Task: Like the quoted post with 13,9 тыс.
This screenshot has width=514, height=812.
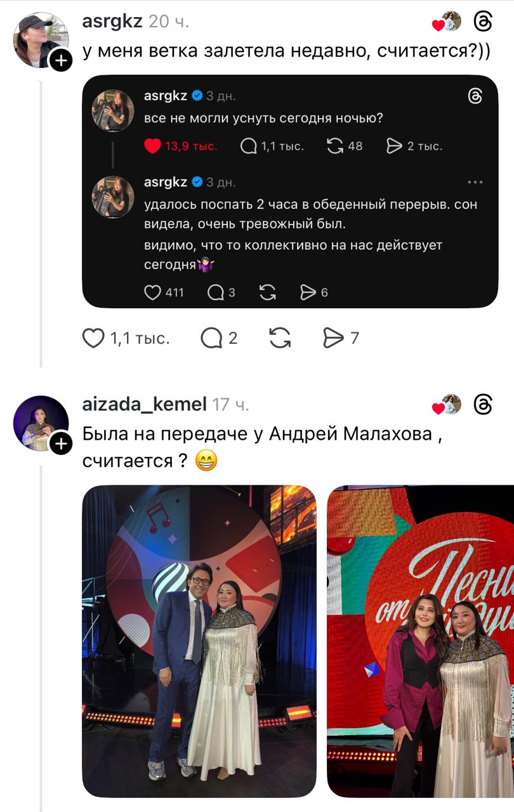Action: click(152, 147)
